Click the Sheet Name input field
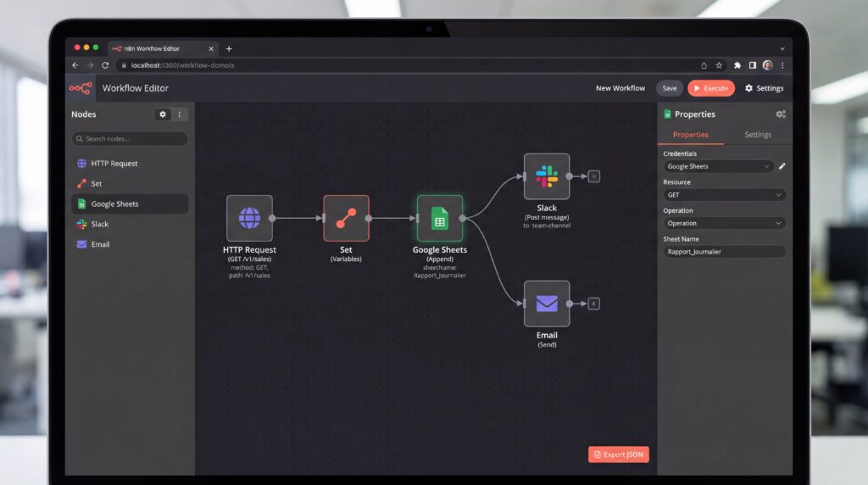The image size is (868, 485). pos(724,252)
